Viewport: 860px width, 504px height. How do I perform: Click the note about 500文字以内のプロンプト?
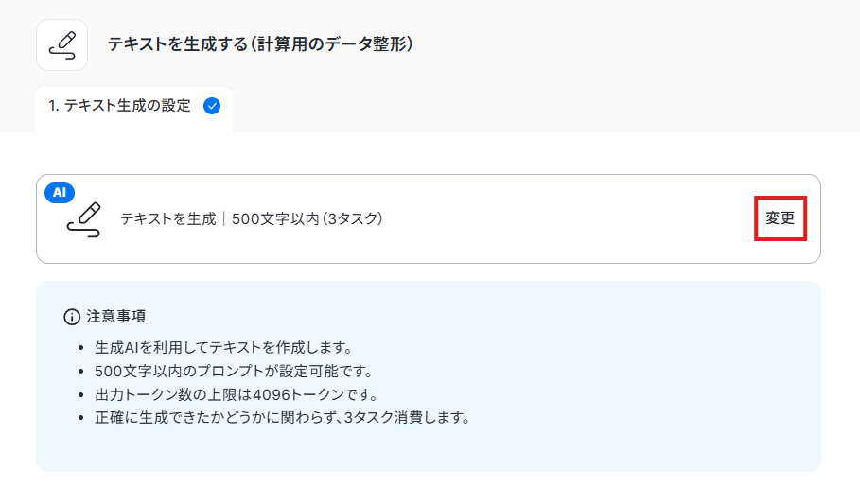coord(234,372)
